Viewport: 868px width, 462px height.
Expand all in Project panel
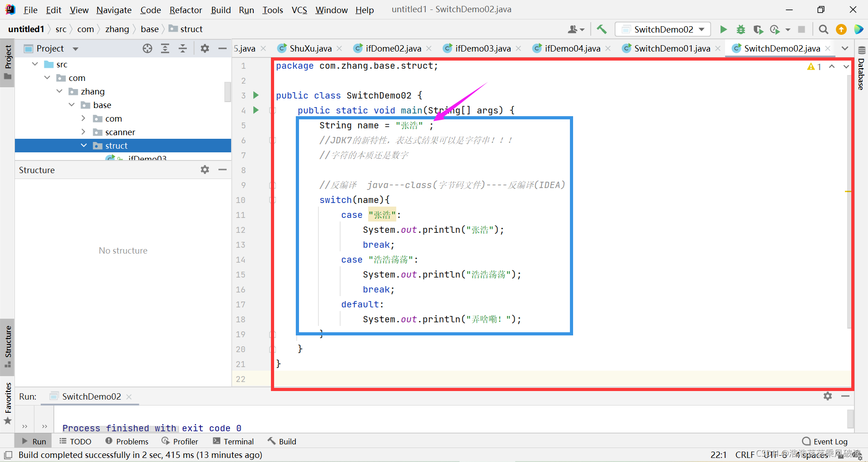click(x=165, y=48)
